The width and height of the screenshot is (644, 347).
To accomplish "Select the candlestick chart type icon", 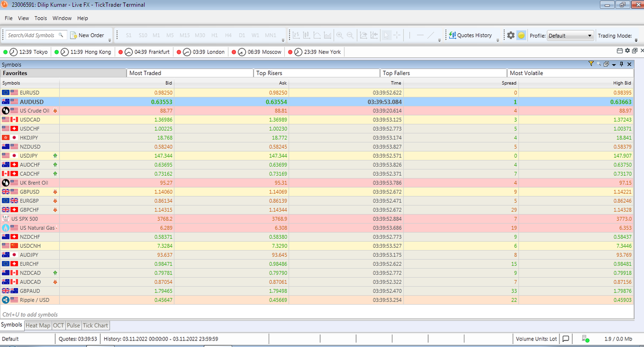I will point(307,35).
